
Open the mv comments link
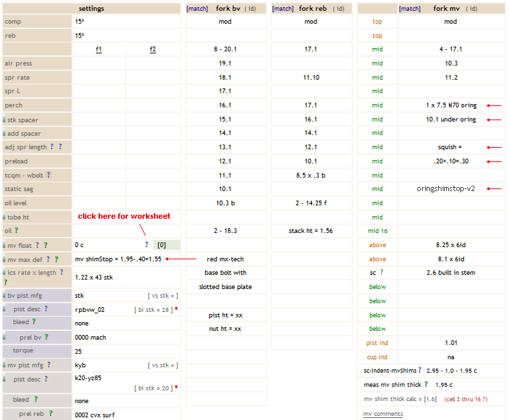(383, 414)
